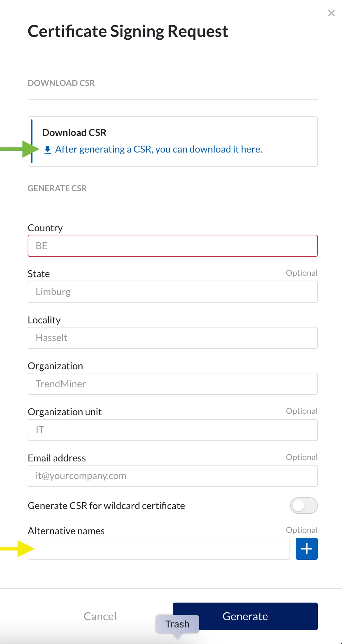Click the plus icon to add alternative name
The height and width of the screenshot is (644, 342).
pos(306,549)
